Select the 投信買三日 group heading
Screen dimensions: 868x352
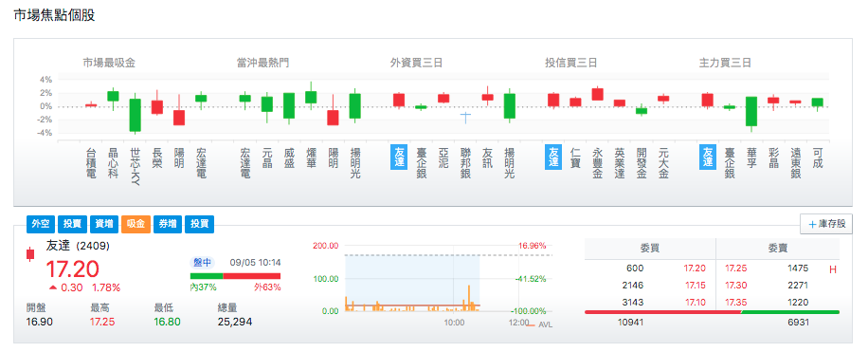click(x=571, y=64)
